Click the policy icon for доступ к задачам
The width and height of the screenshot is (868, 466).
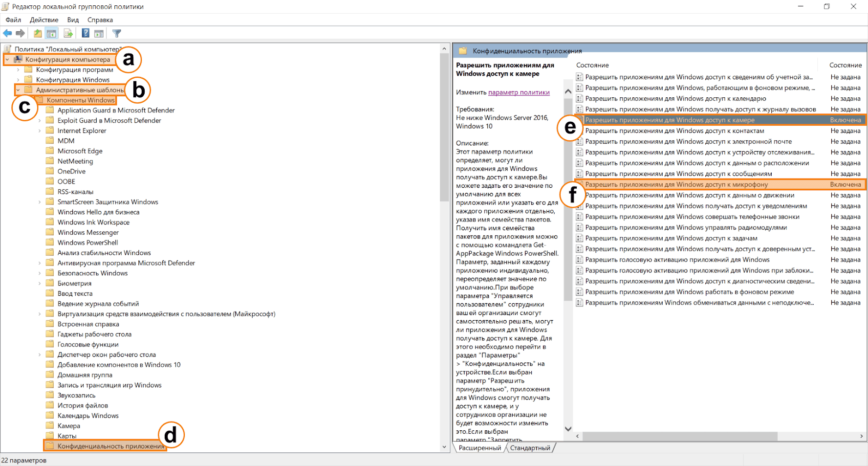point(580,238)
